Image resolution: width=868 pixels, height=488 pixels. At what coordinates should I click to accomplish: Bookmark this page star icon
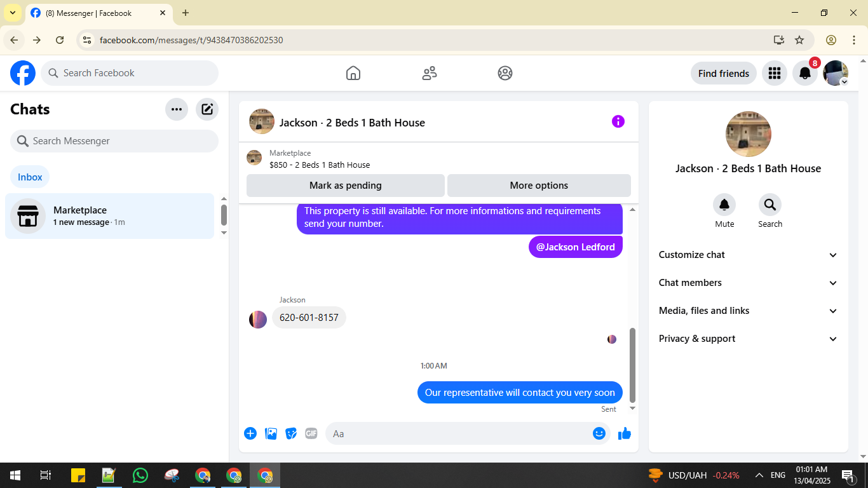coord(799,40)
